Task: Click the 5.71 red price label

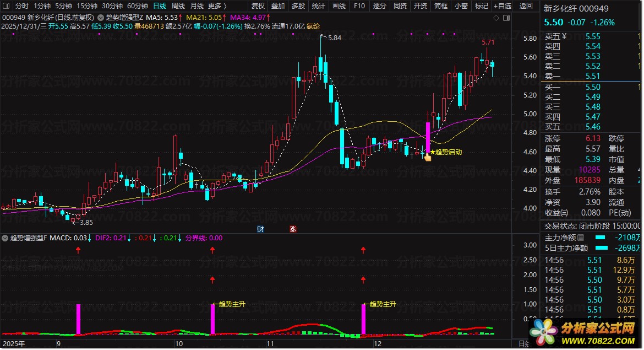Action: [488, 42]
